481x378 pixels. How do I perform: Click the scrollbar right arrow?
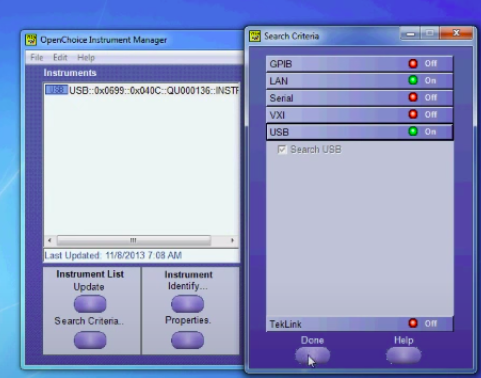click(x=232, y=240)
